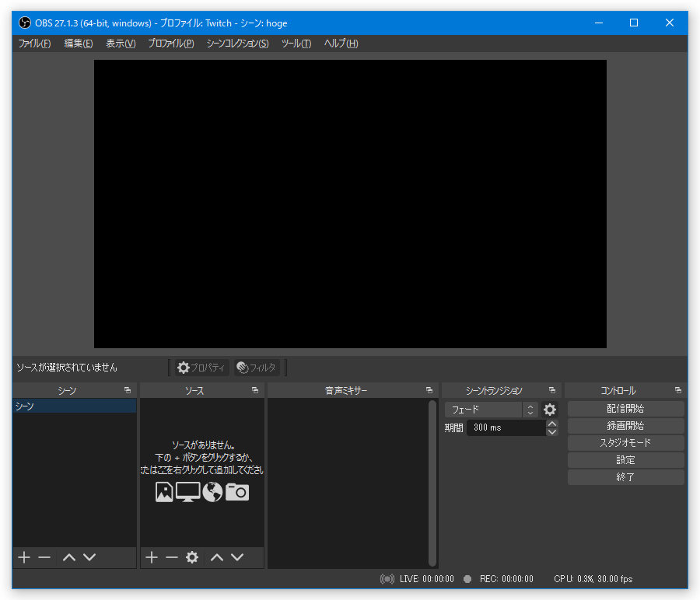This screenshot has height=600, width=700.
Task: Decrease the 期間 duration with down arrow
Action: point(552,432)
